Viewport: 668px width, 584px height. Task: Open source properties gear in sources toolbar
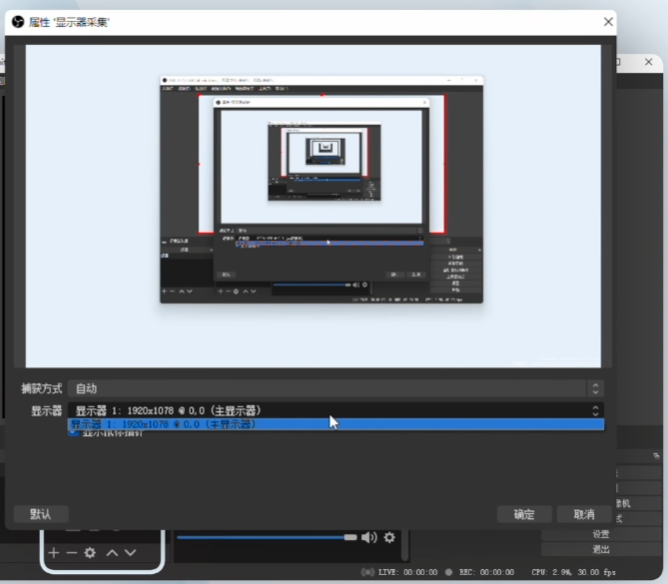(x=90, y=552)
